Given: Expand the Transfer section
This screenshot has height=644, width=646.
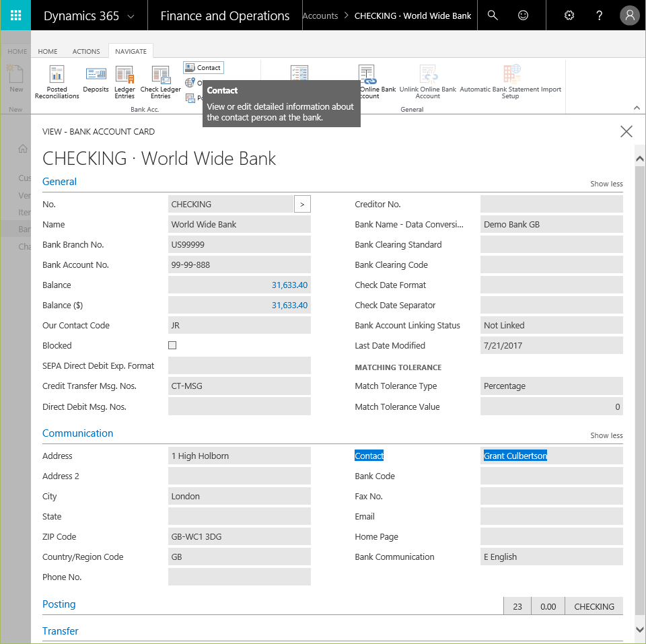Looking at the screenshot, I should (x=60, y=631).
